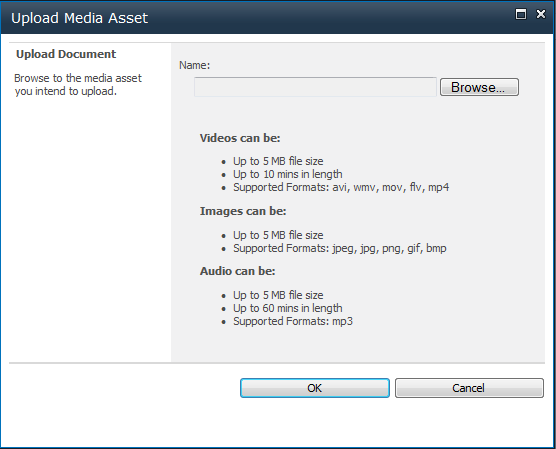Screen dimensions: 556x449
Task: Click the avi, wmv, mov video formats line
Action: point(341,187)
